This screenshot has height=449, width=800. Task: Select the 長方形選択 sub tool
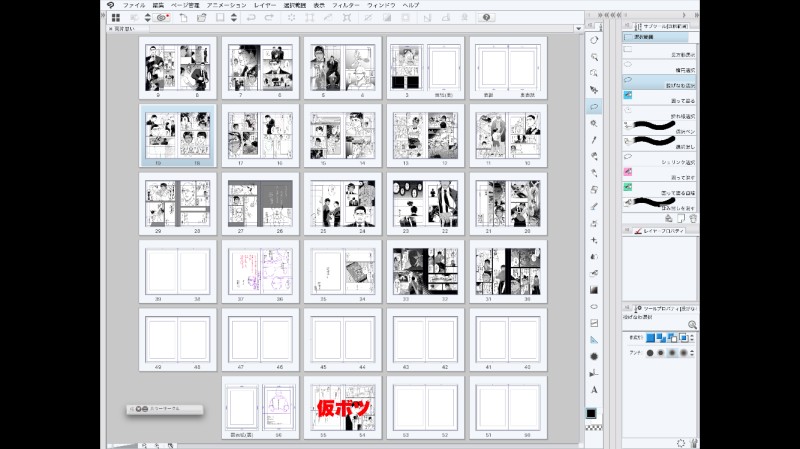660,52
